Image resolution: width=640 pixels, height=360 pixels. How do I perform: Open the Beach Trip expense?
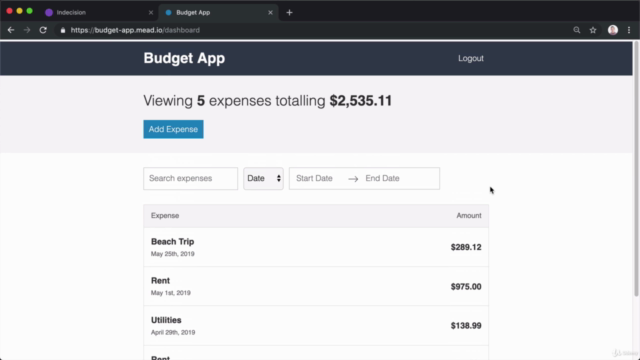click(x=316, y=247)
